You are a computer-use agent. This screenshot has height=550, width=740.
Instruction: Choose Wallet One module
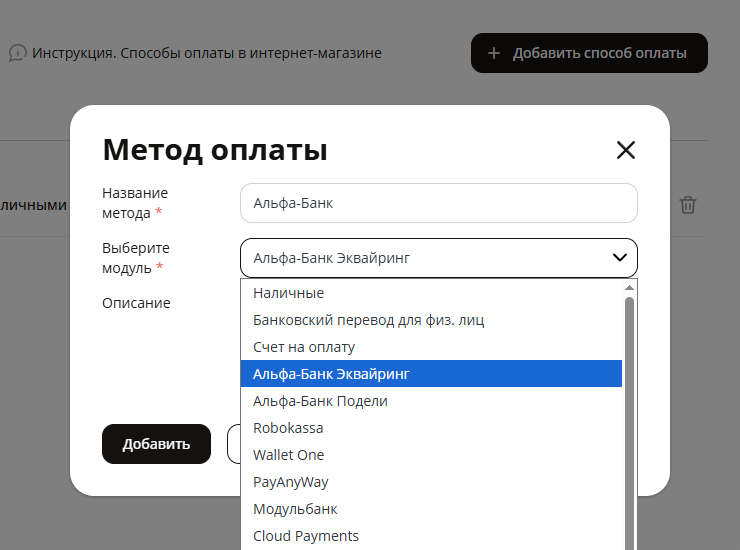[431, 455]
